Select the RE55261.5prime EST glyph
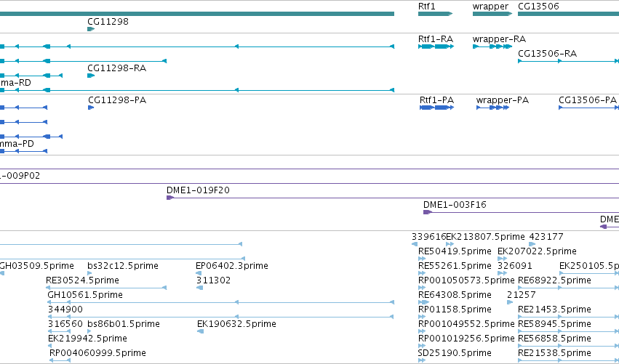 [x=422, y=273]
